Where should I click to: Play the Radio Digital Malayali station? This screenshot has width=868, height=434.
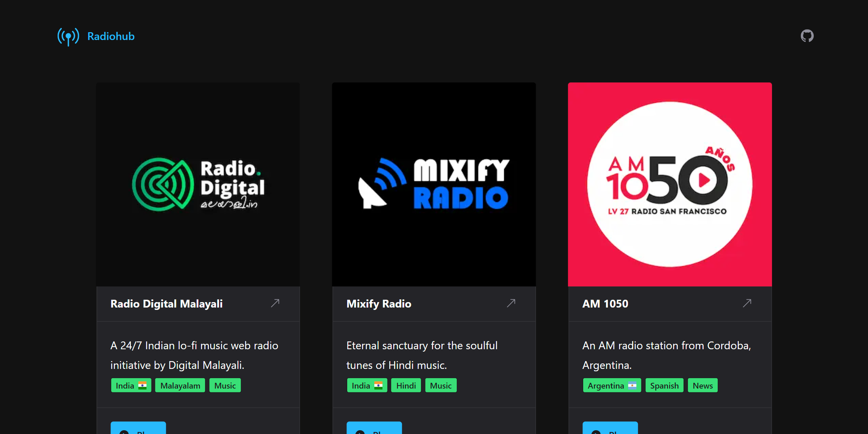[x=138, y=428]
